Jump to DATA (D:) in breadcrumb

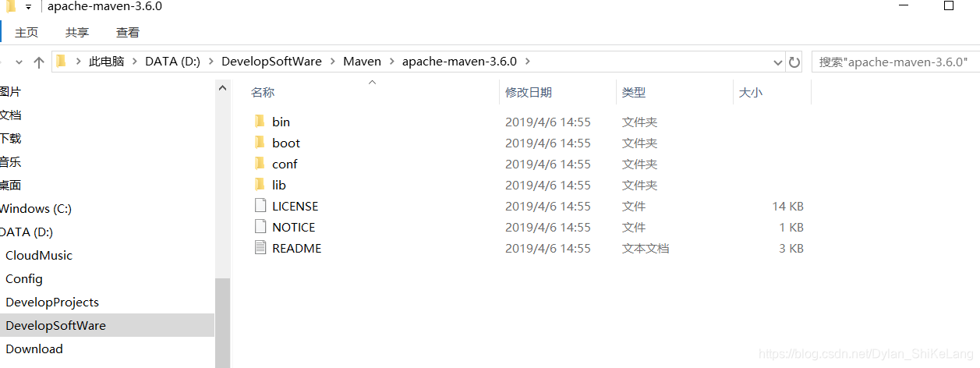pyautogui.click(x=173, y=62)
